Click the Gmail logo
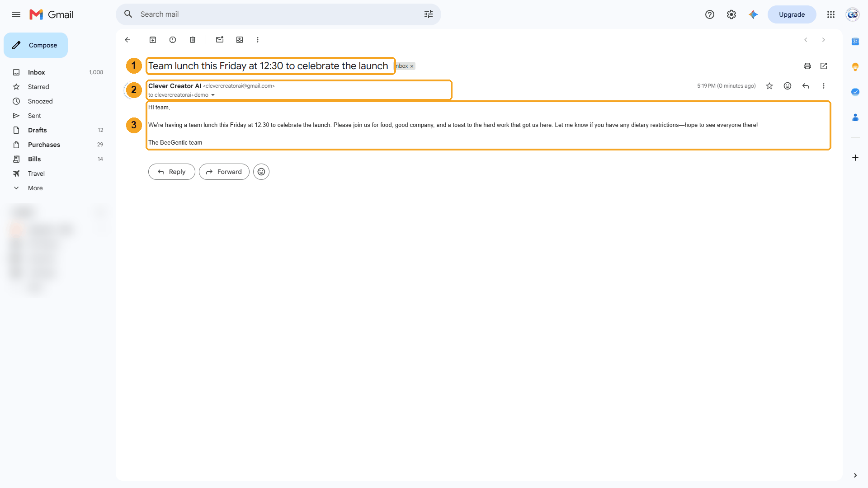The image size is (868, 488). point(51,14)
